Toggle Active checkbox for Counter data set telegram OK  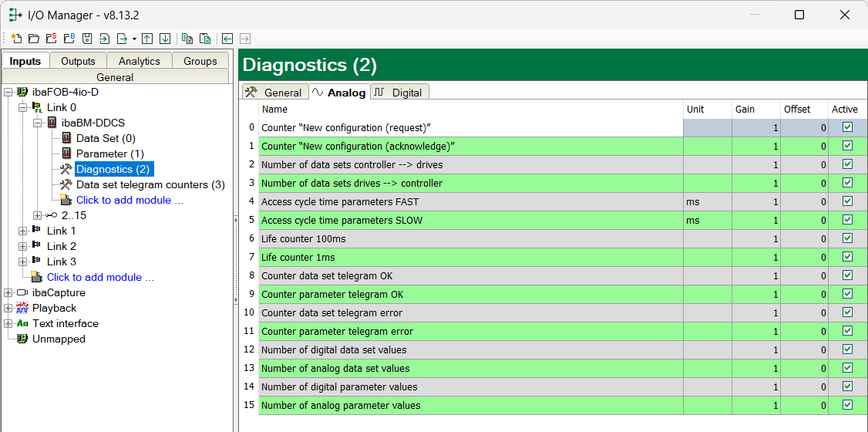point(848,275)
